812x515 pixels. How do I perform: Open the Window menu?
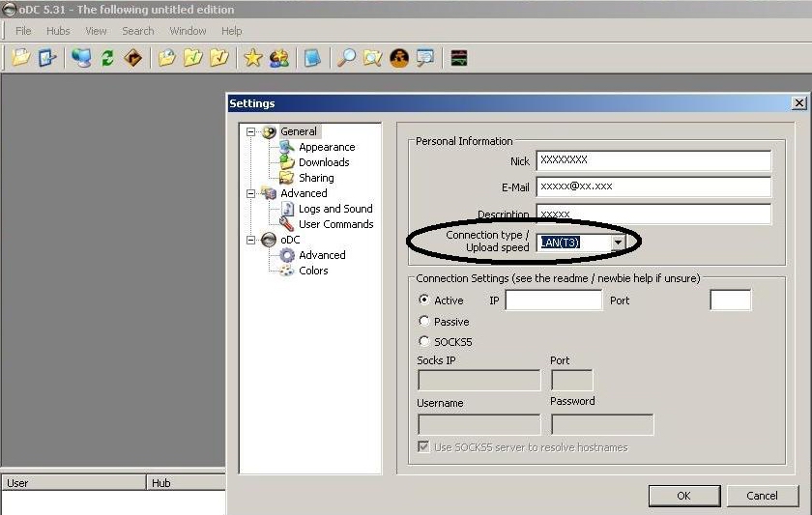pos(188,31)
